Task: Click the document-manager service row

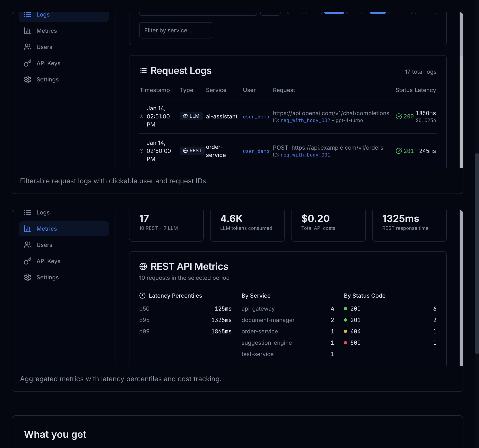Action: pos(288,320)
